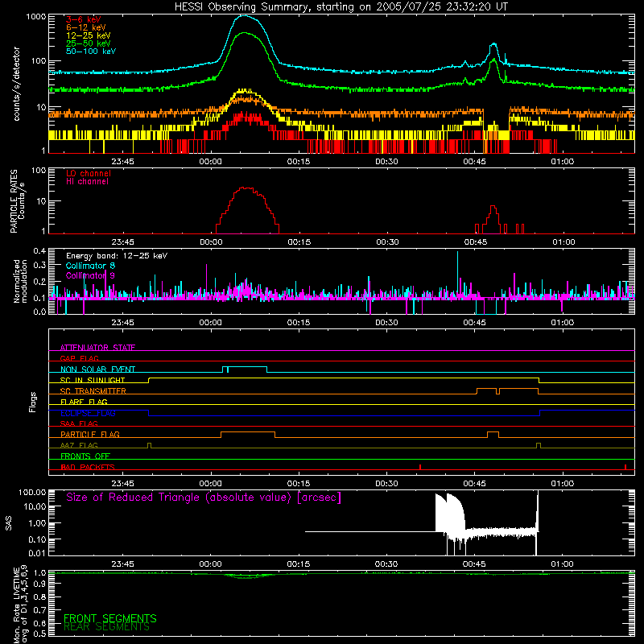The height and width of the screenshot is (644, 644).
Task: Click the 00:15 tick label of top plot
Action: 299,162
